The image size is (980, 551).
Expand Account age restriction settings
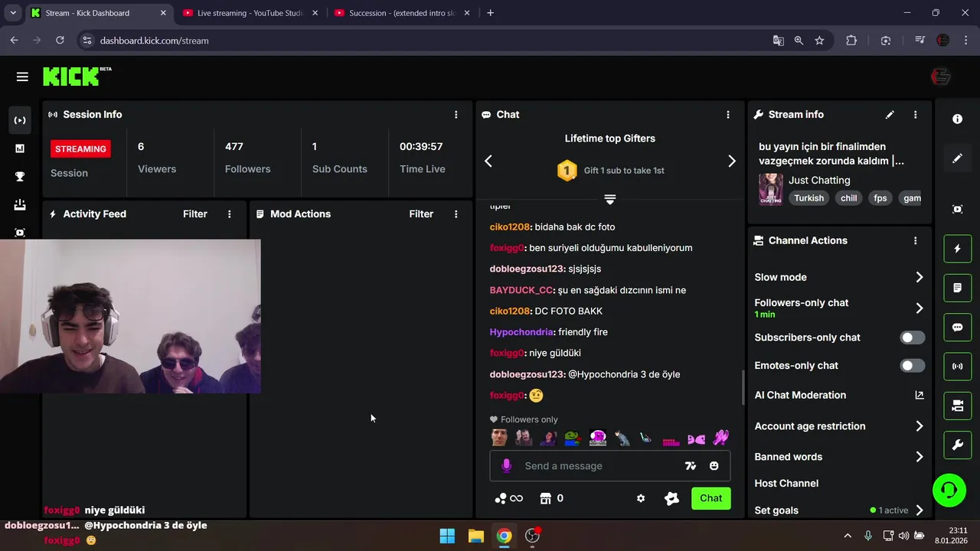tap(920, 426)
